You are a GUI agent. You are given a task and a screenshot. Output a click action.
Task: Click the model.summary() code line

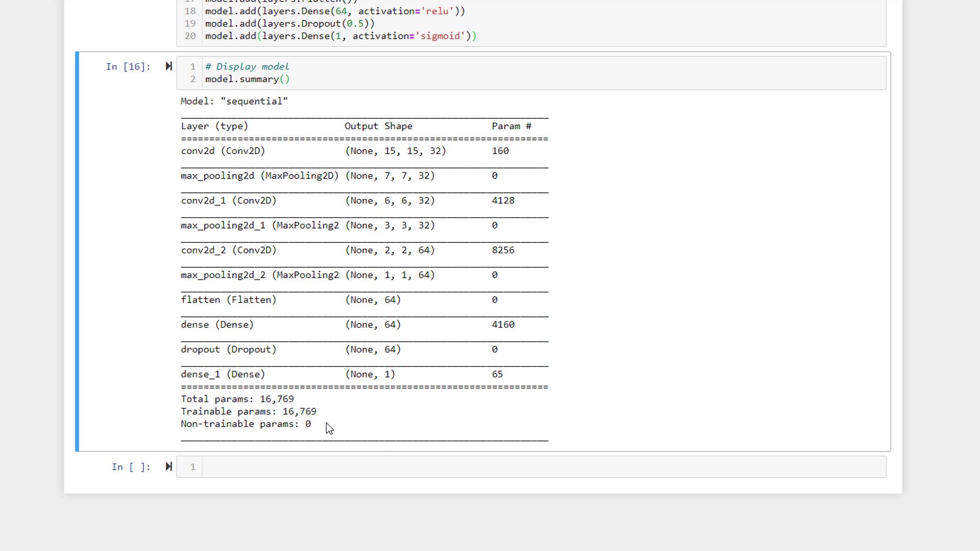tap(247, 79)
